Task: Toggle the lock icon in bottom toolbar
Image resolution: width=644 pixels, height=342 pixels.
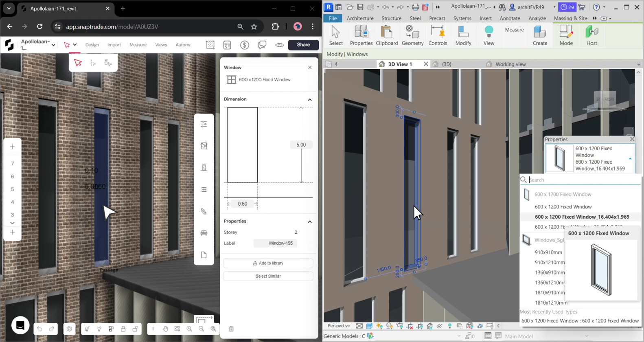Action: (x=123, y=329)
